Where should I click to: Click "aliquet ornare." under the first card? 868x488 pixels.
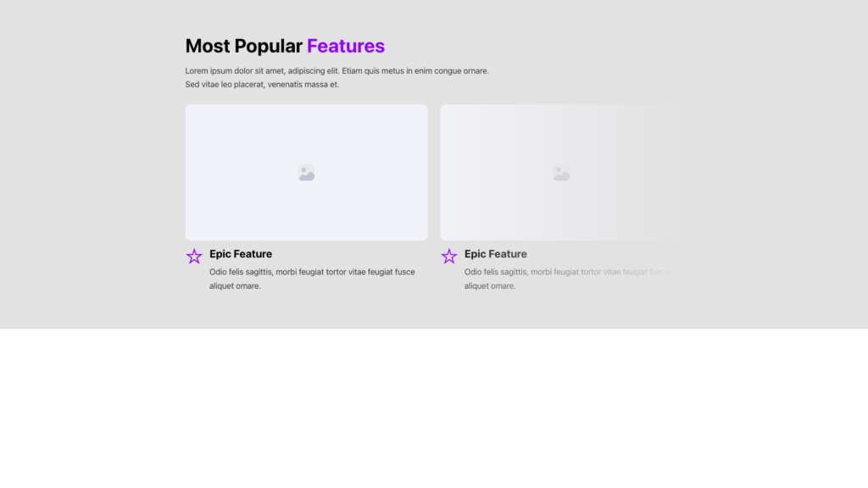(235, 286)
